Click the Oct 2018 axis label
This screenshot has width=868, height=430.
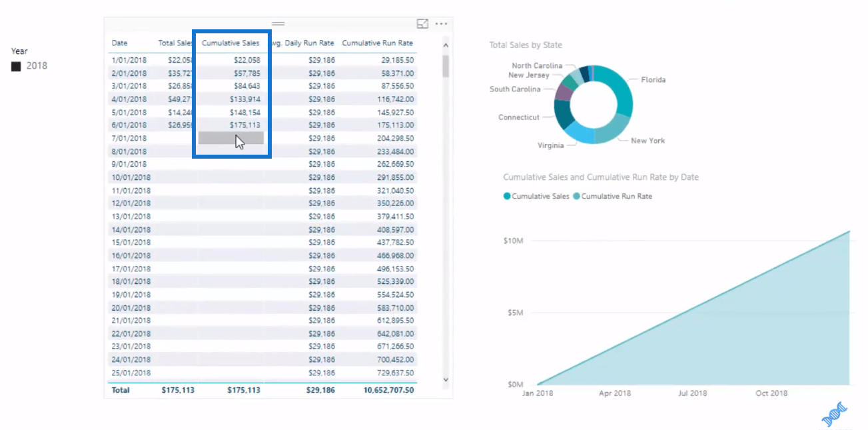click(771, 393)
